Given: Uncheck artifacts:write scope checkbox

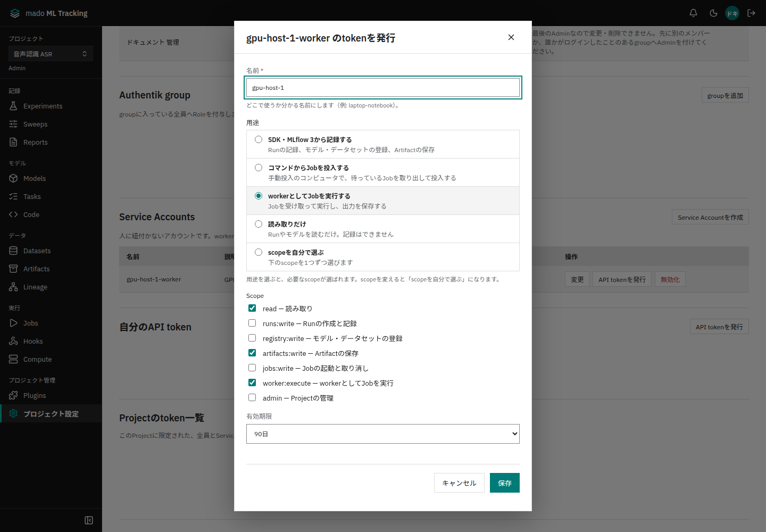Looking at the screenshot, I should (x=252, y=353).
